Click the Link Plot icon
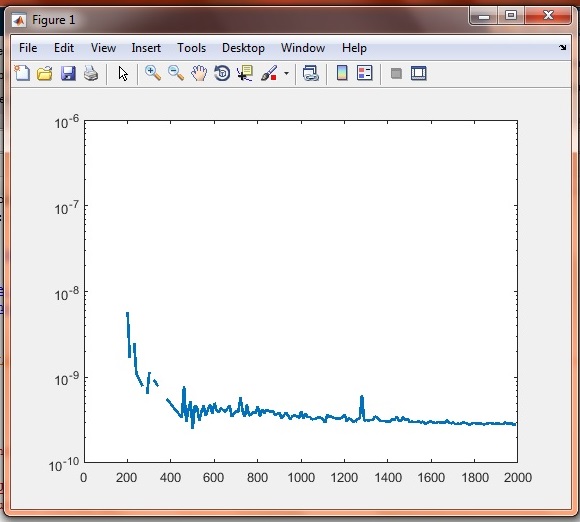Viewport: 580px width, 522px height. coord(310,73)
